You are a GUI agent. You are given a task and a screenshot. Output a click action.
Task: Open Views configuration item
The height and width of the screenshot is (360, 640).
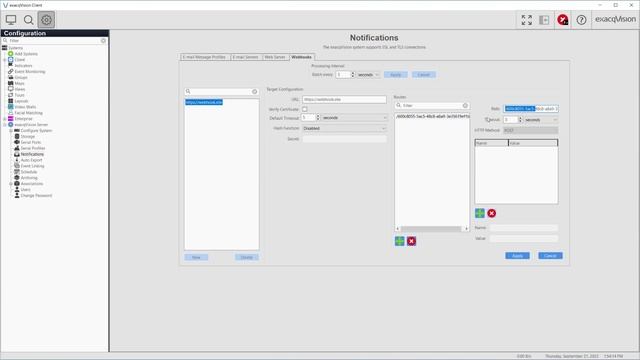[20, 89]
